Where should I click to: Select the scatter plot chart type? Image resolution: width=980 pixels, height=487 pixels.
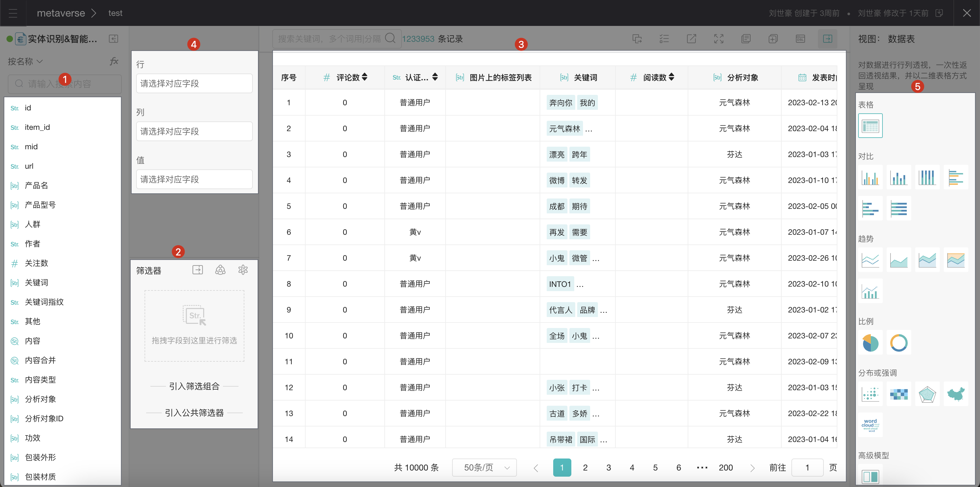(870, 394)
